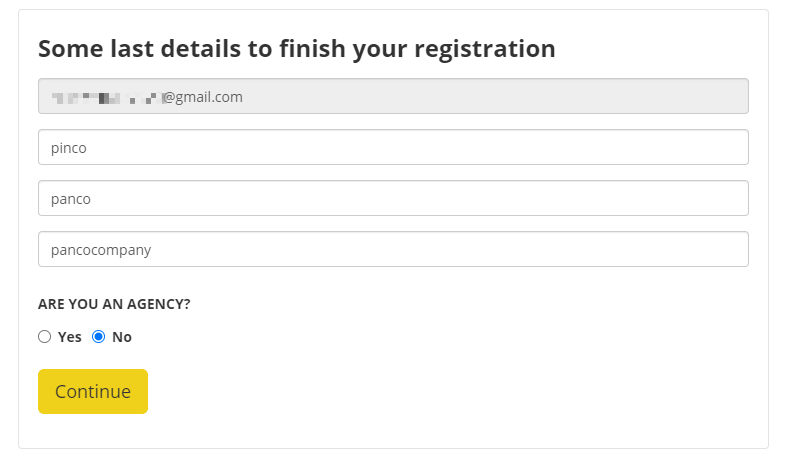This screenshot has width=792, height=466.
Task: Focus the field containing pinco
Action: [393, 147]
